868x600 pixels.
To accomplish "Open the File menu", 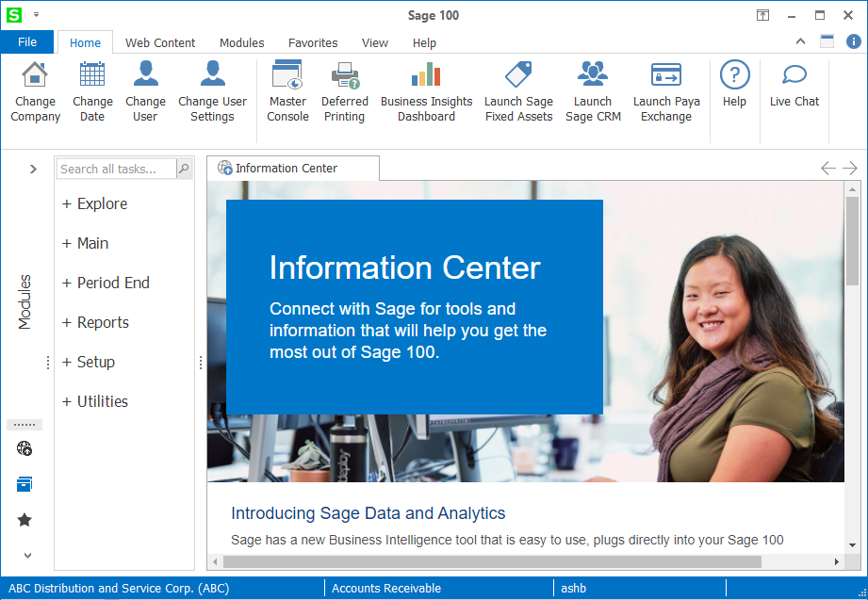I will [x=27, y=42].
